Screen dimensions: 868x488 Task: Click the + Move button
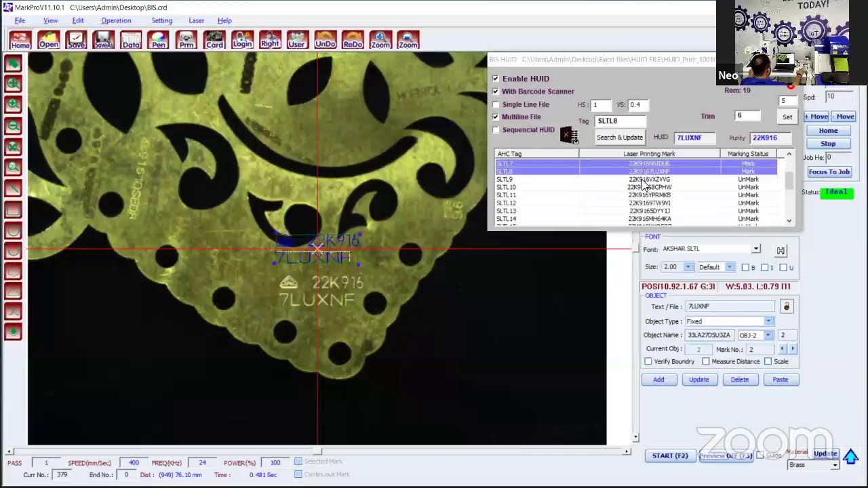816,117
